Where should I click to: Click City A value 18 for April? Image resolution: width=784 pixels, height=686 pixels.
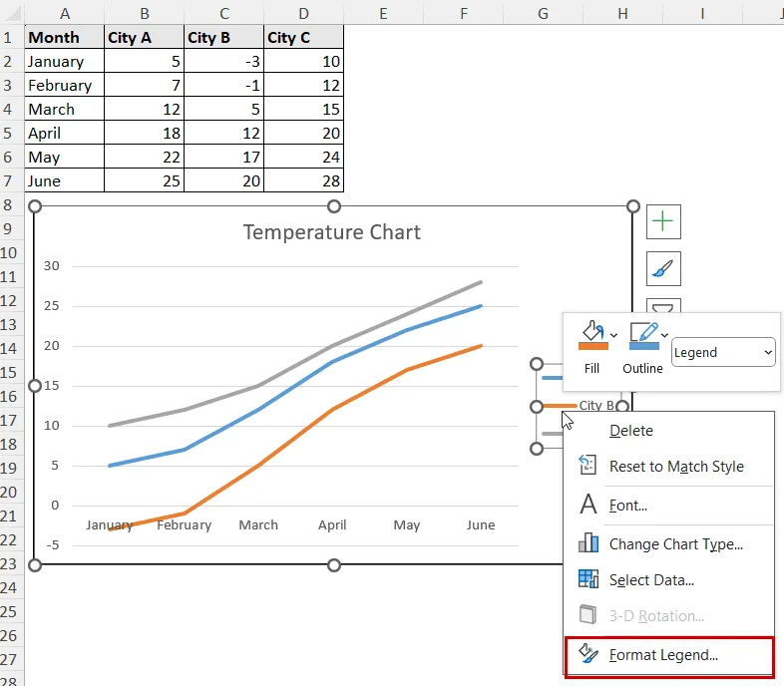[x=145, y=134]
